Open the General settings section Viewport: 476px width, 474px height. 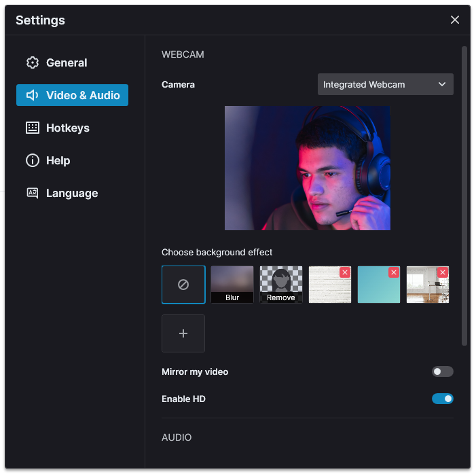[x=72, y=62]
